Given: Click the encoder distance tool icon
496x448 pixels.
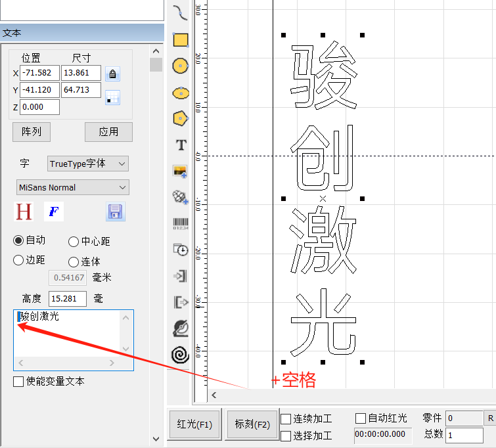Looking at the screenshot, I should tap(181, 328).
